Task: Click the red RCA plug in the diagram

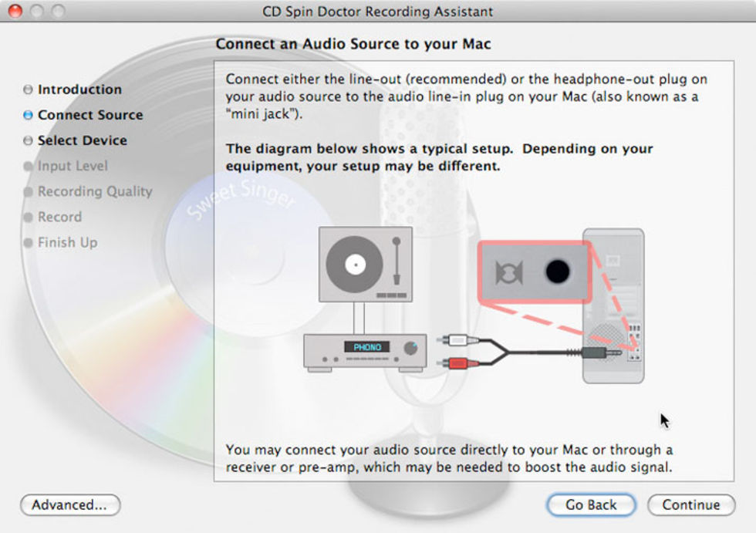Action: [456, 363]
